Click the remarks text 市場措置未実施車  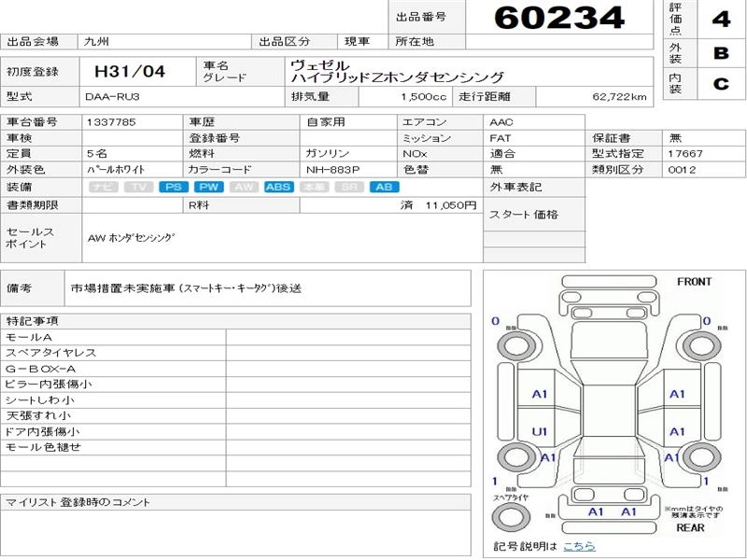[x=123, y=288]
